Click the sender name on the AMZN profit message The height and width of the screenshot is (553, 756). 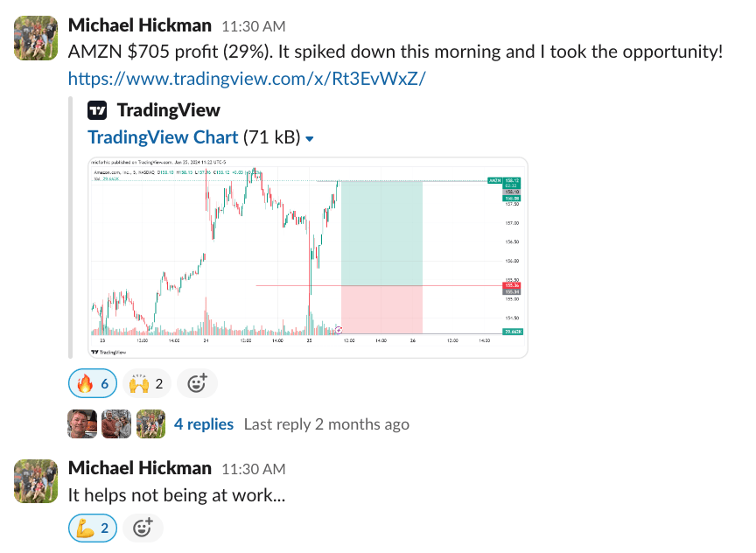[139, 26]
